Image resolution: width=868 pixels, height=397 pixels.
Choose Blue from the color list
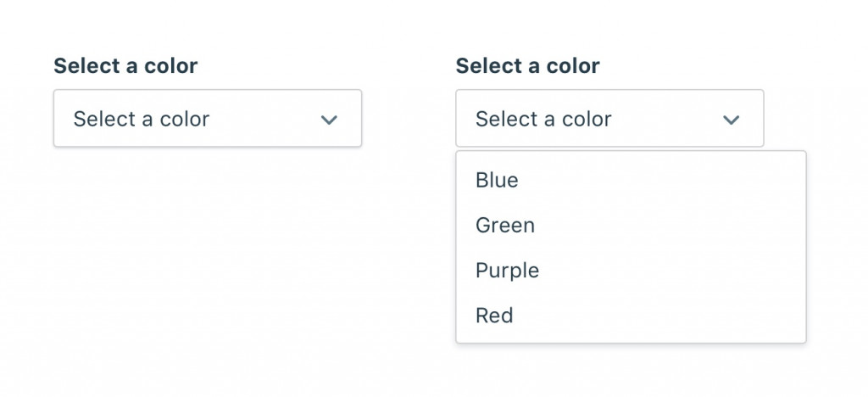click(497, 181)
